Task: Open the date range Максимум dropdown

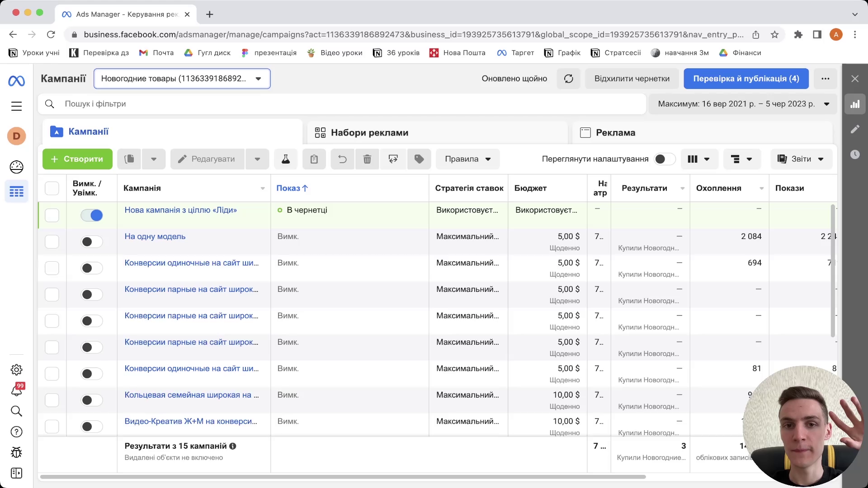Action: [x=743, y=104]
